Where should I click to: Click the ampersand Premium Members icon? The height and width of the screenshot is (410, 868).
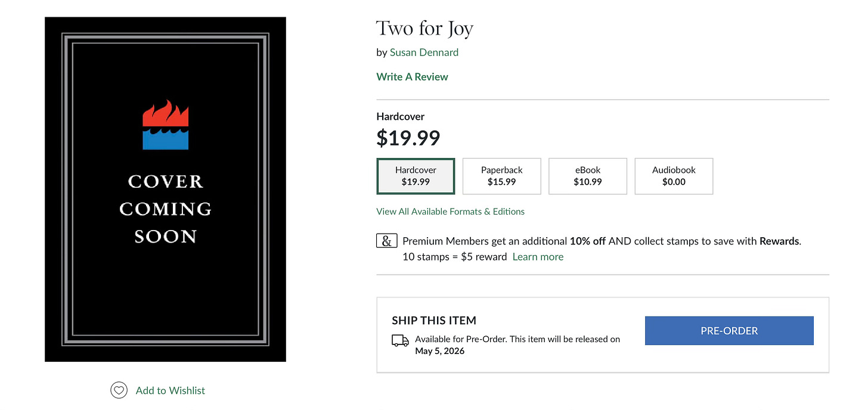387,241
